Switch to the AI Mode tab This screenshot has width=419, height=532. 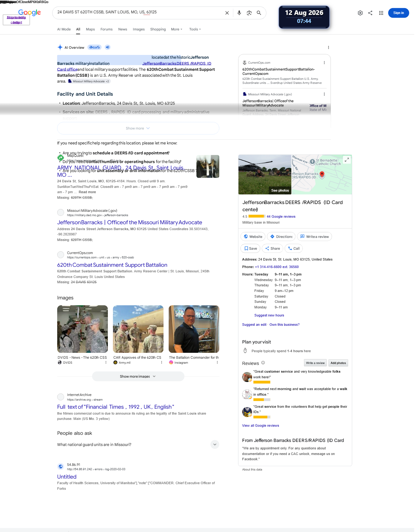[64, 29]
